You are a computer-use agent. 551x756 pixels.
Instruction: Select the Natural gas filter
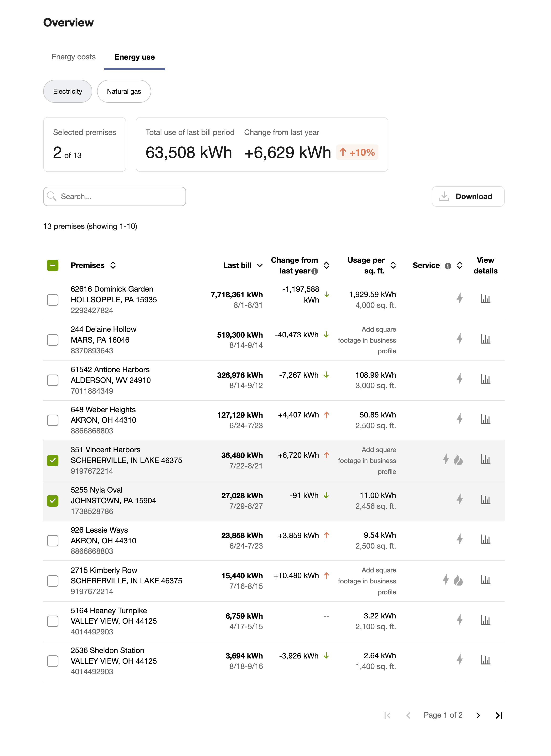124,91
